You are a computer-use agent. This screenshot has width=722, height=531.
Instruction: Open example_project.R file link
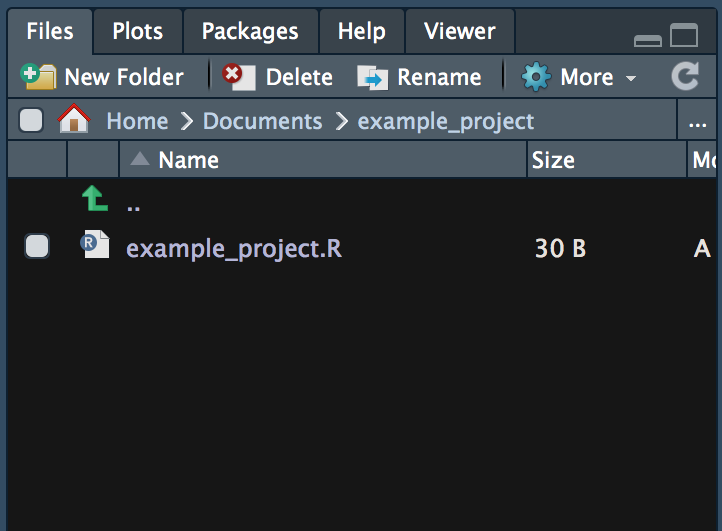point(234,249)
